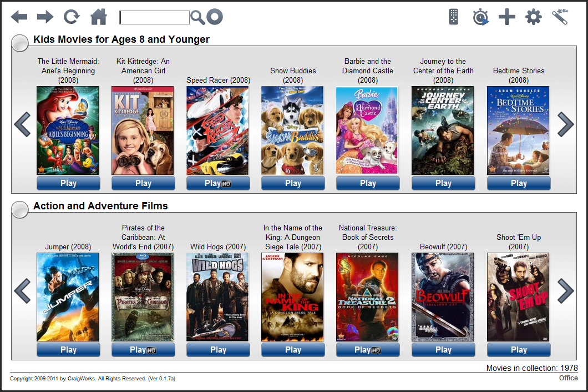This screenshot has height=392, width=588.
Task: Show next movies in Action and Adventure row
Action: point(565,291)
